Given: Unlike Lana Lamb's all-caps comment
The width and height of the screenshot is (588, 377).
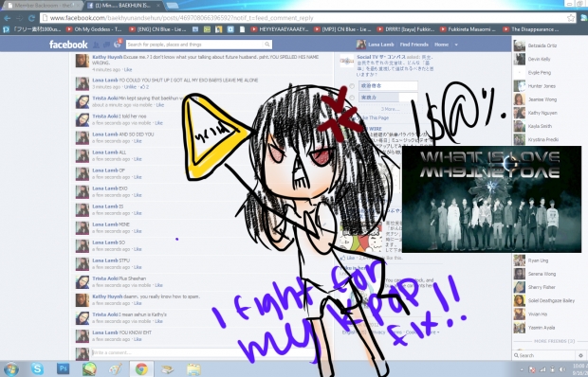Looking at the screenshot, I should coord(130,87).
